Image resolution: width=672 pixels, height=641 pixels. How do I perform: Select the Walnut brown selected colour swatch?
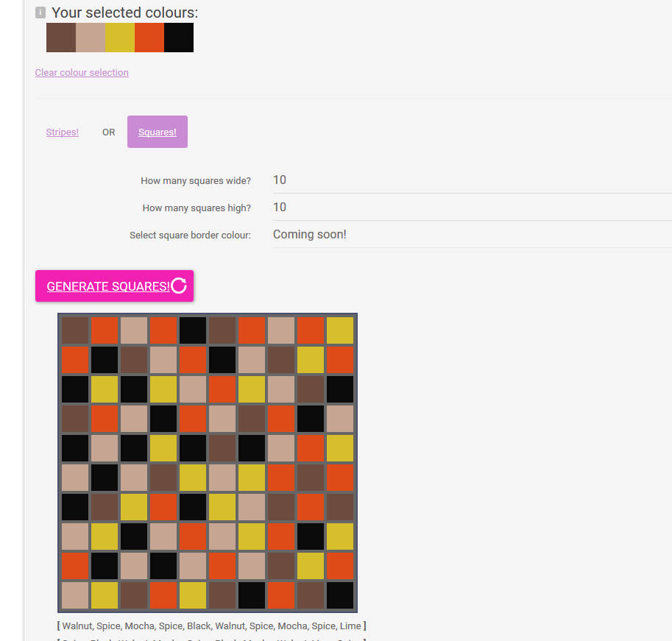[x=61, y=38]
